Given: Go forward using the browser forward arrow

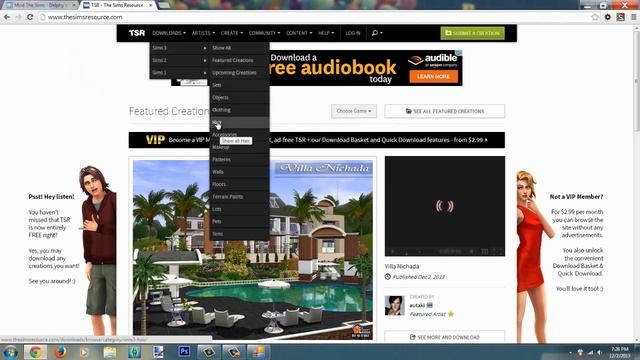Looking at the screenshot, I should (18, 17).
